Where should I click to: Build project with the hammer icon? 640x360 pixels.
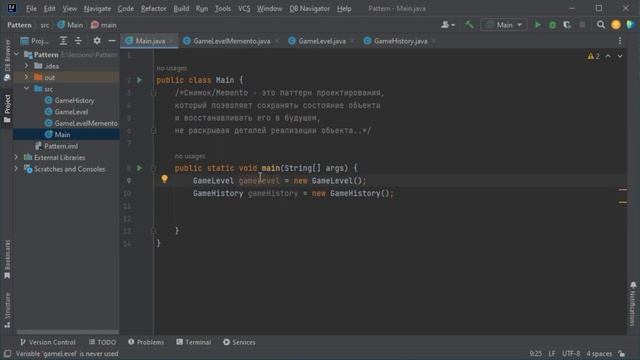tap(469, 25)
